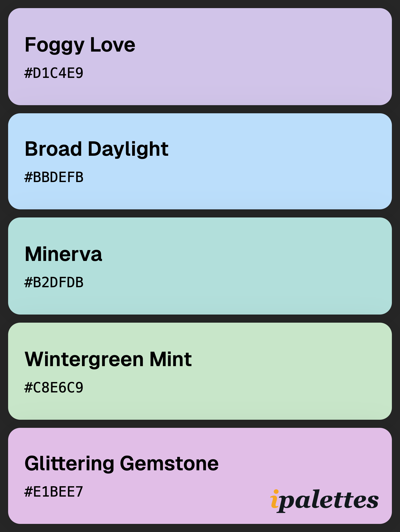Image resolution: width=400 pixels, height=532 pixels.
Task: Click the Wintergreen Mint title text
Action: tap(108, 359)
